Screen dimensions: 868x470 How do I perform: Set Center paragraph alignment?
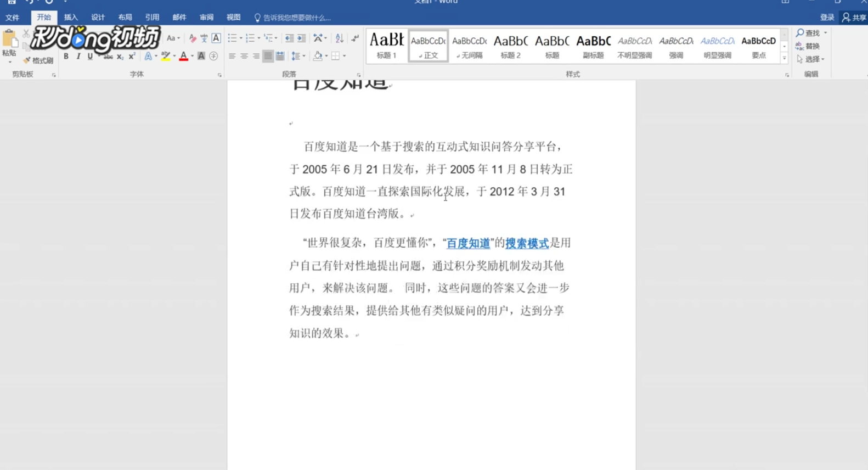(244, 56)
